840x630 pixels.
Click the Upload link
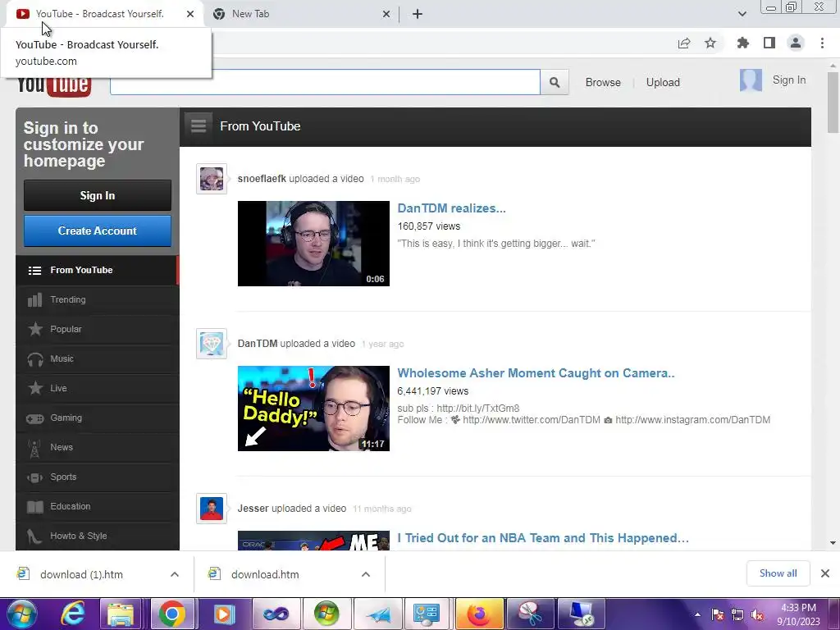[663, 83]
